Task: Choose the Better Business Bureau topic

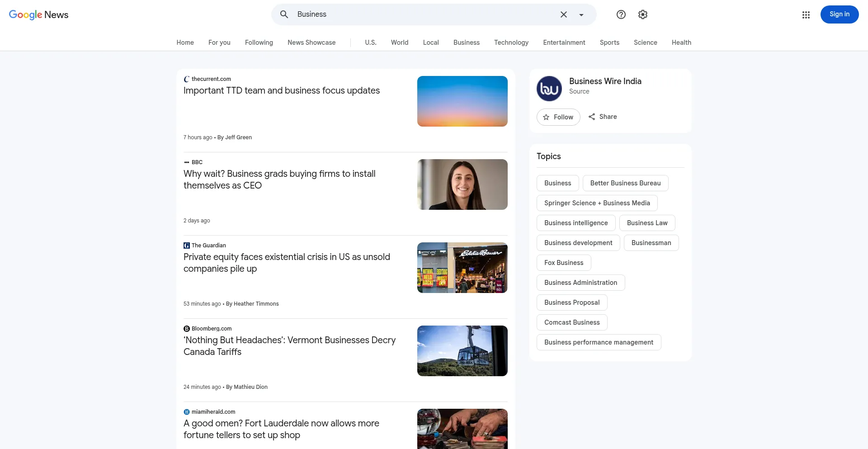Action: 626,183
